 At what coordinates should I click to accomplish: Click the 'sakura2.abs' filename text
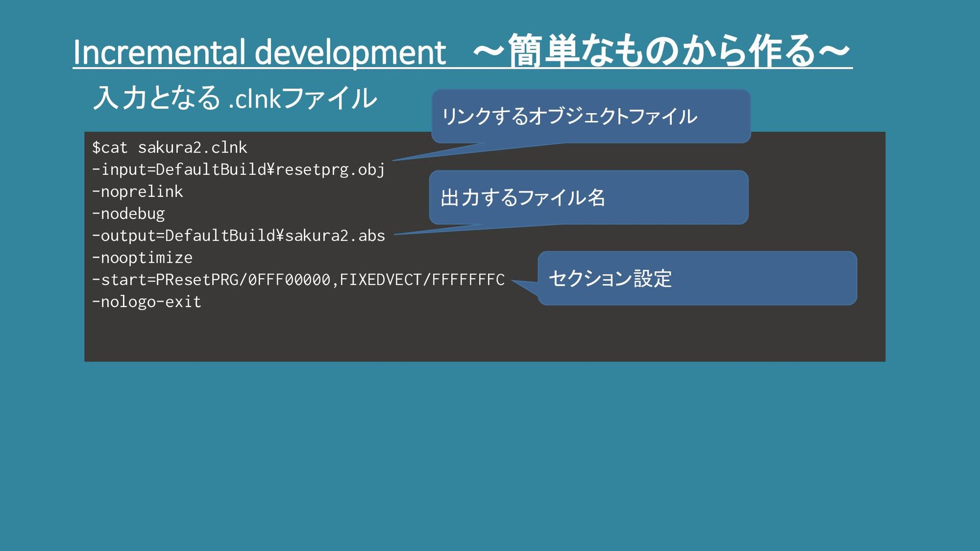[x=335, y=236]
